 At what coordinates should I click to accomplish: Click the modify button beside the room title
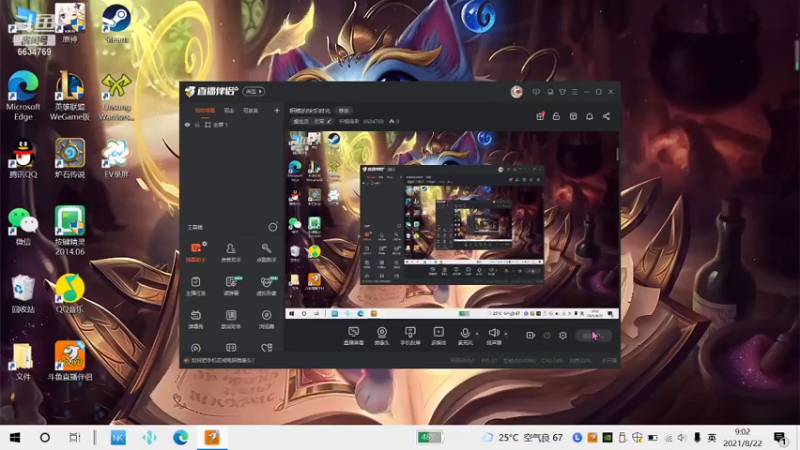pos(344,110)
